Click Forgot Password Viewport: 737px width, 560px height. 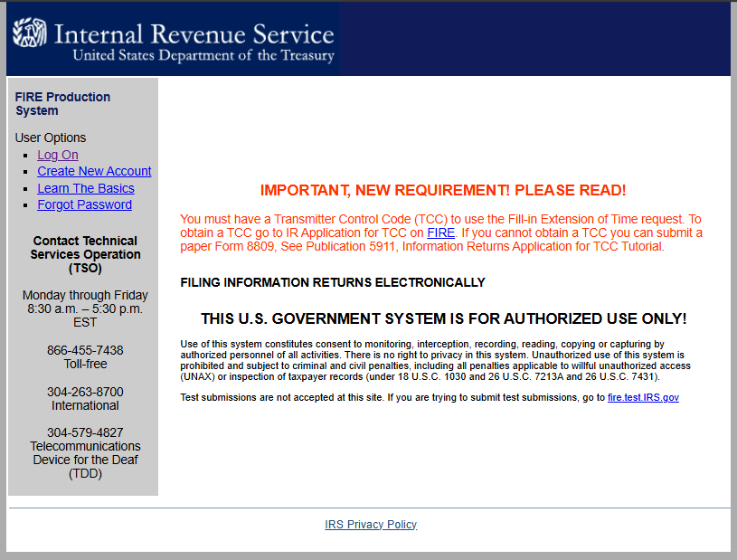[x=84, y=204]
